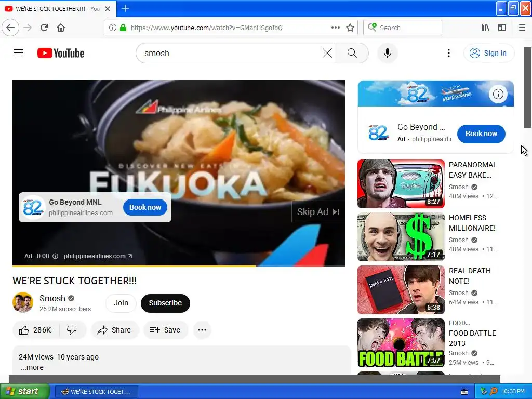Open the Windows start menu
The height and width of the screenshot is (399, 532).
24,392
